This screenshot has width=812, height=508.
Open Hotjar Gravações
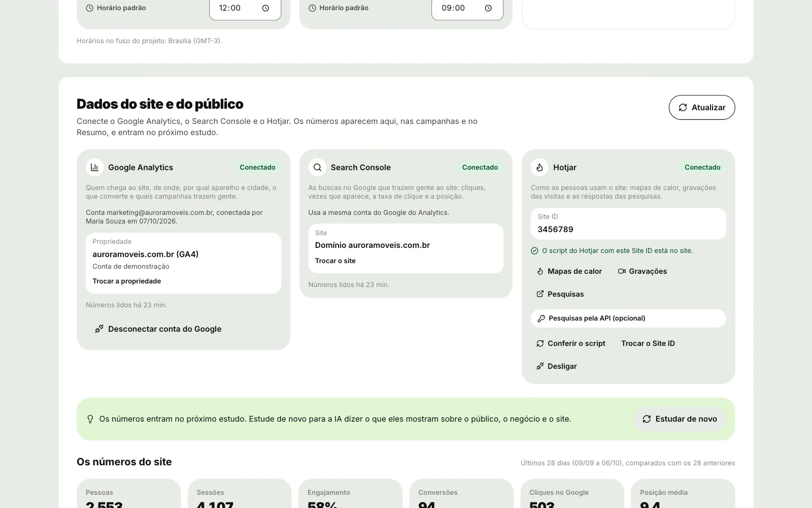(x=642, y=271)
